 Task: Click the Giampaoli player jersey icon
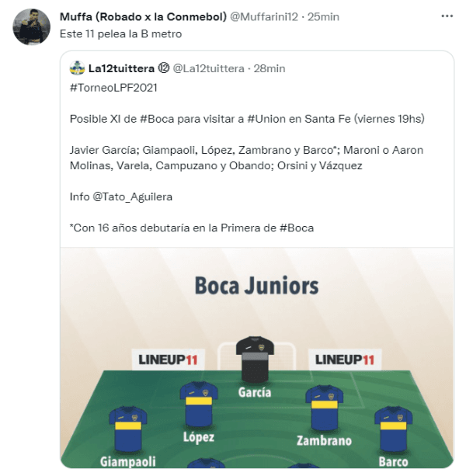tap(127, 429)
